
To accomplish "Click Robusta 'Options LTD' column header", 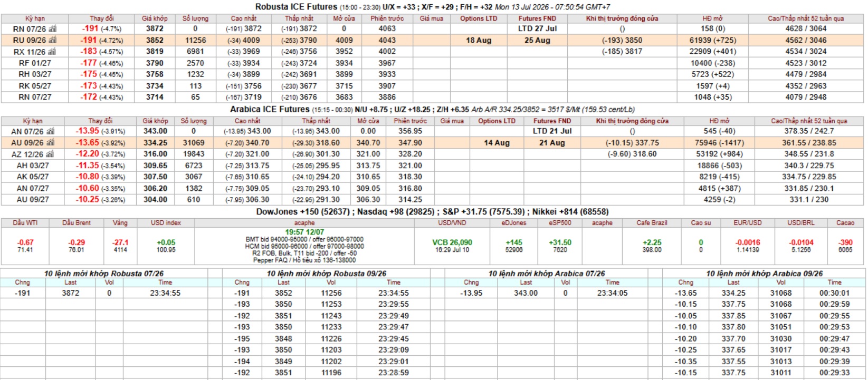I will point(479,18).
